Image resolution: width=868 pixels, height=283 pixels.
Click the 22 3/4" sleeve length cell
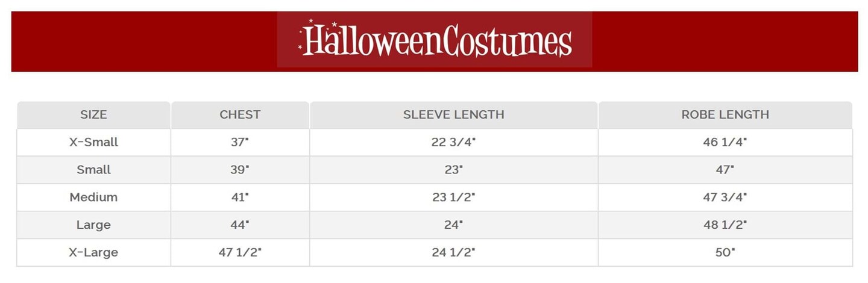(453, 142)
